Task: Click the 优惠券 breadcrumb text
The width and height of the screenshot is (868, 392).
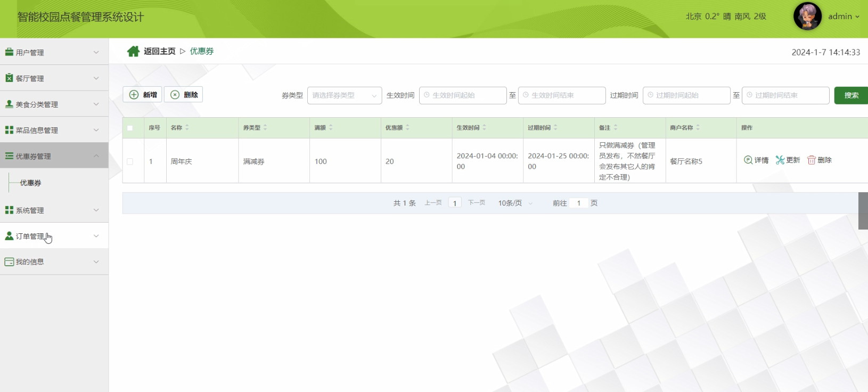Action: (202, 51)
